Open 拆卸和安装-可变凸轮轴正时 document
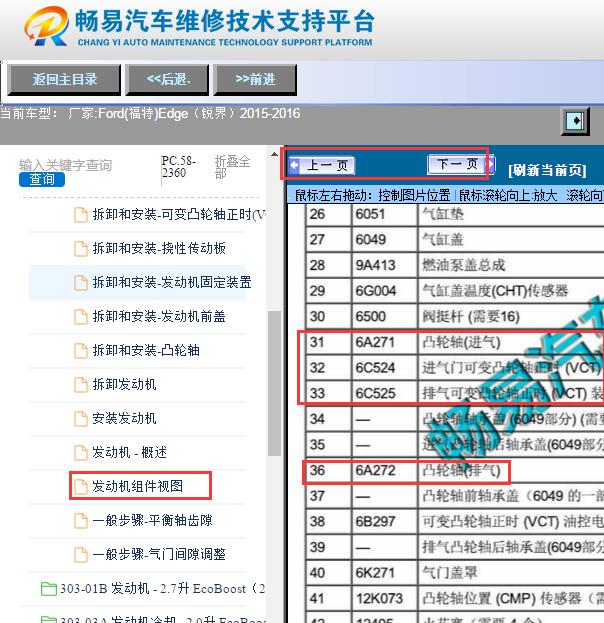Screen dimensions: 604x623 179,215
